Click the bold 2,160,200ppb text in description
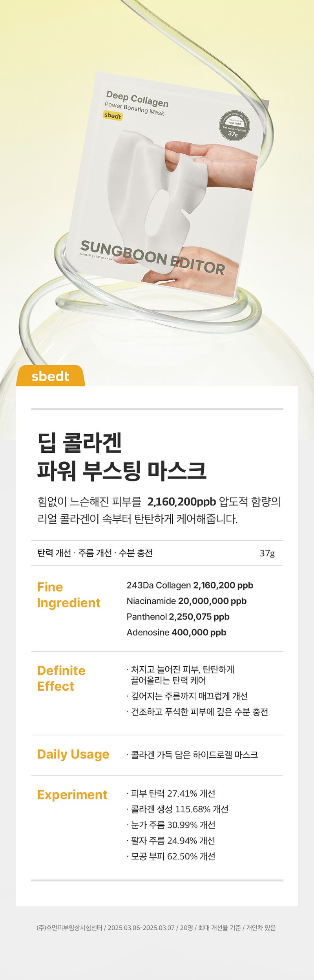Image resolution: width=314 pixels, height=980 pixels. click(182, 502)
